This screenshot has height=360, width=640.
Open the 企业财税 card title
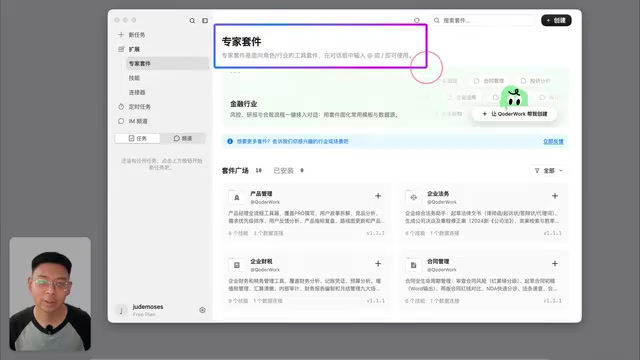(x=261, y=262)
